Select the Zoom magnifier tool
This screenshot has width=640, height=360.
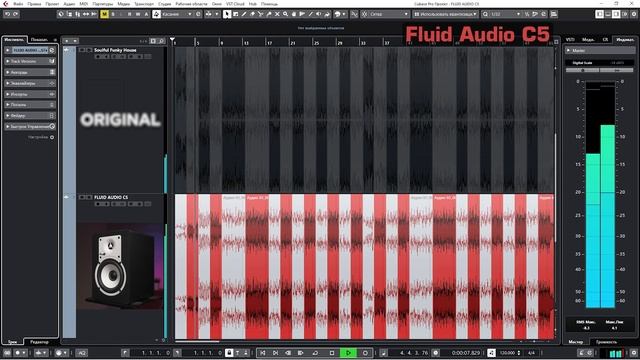(285, 14)
